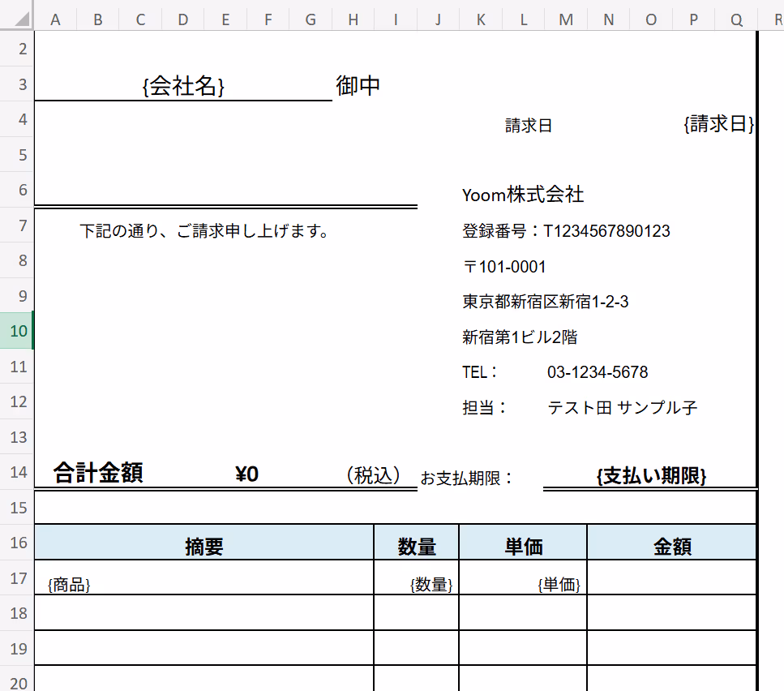Viewport: 784px width, 691px height.
Task: Click the 〒101-0001 postal code cell
Action: click(504, 267)
